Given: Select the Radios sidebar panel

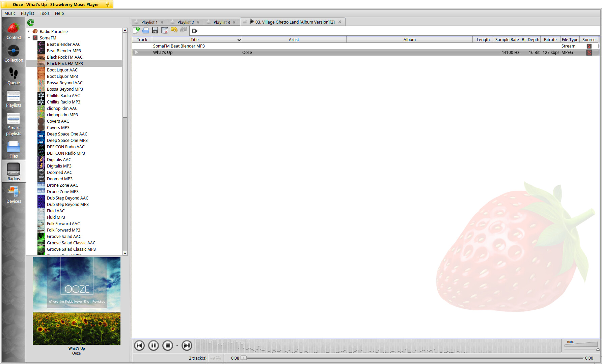Looking at the screenshot, I should click(13, 172).
